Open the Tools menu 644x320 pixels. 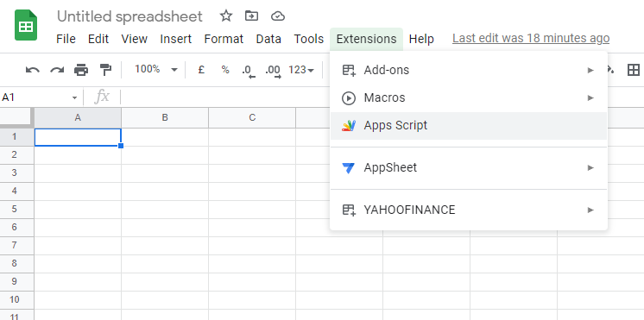click(x=309, y=39)
